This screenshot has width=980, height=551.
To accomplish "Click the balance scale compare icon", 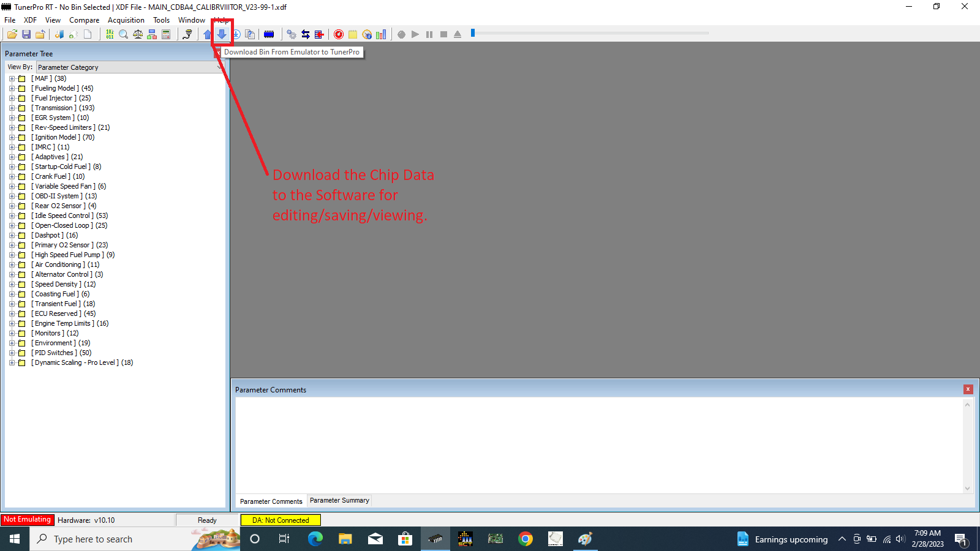I will pos(138,34).
